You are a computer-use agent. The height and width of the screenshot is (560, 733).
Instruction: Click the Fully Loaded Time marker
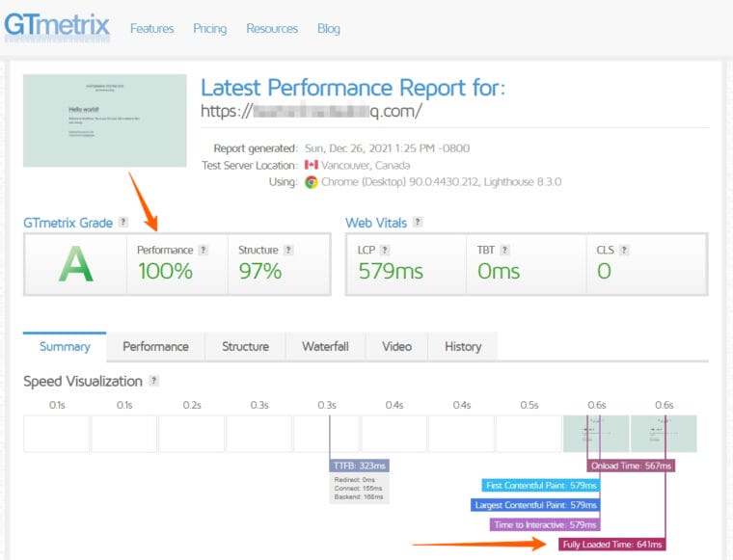(x=611, y=545)
